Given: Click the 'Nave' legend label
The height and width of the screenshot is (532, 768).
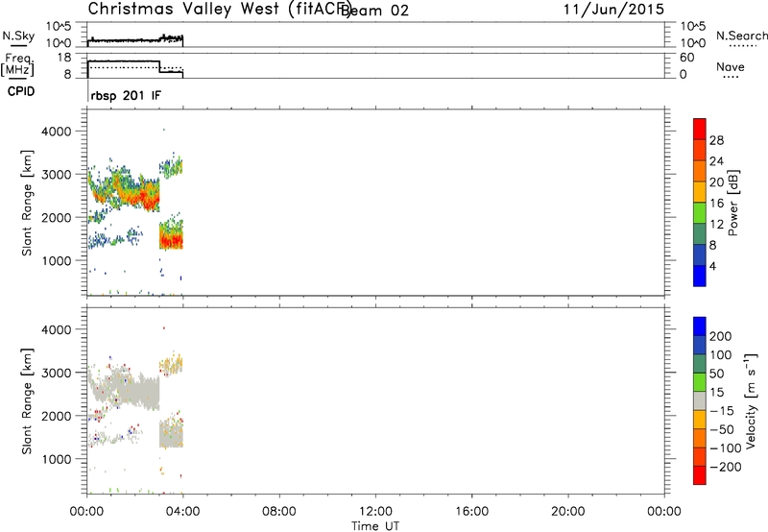Looking at the screenshot, I should [731, 66].
